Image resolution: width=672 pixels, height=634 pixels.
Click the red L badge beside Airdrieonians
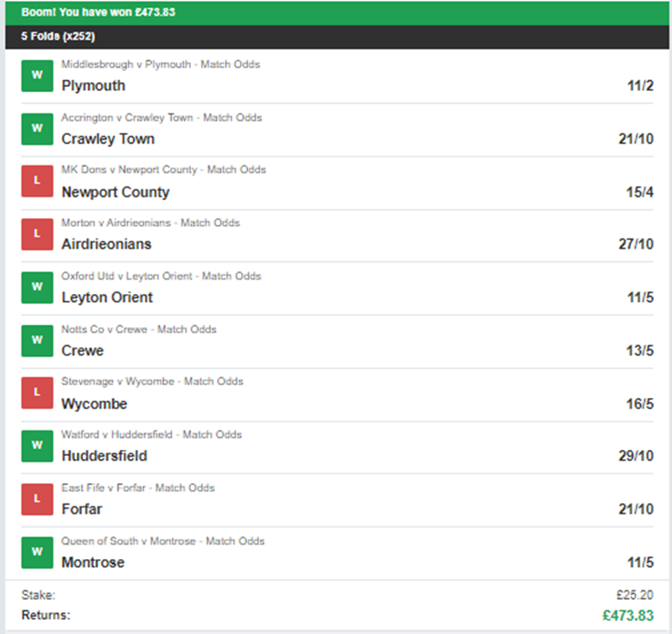pos(38,234)
